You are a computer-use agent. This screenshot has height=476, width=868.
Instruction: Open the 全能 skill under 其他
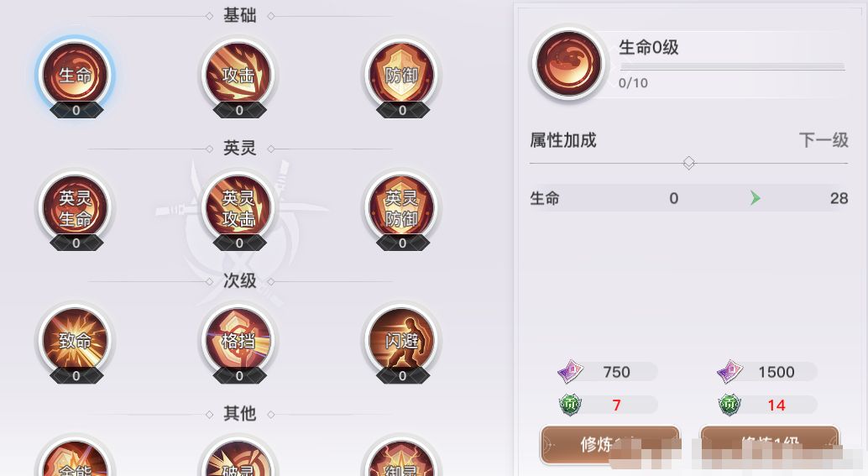tap(76, 458)
